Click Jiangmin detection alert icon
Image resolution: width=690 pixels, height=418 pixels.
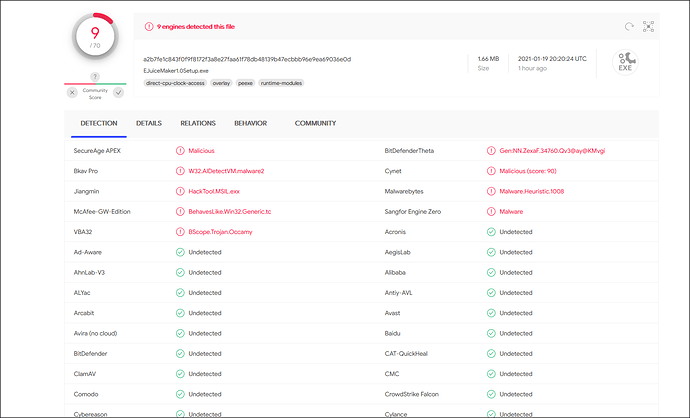180,191
